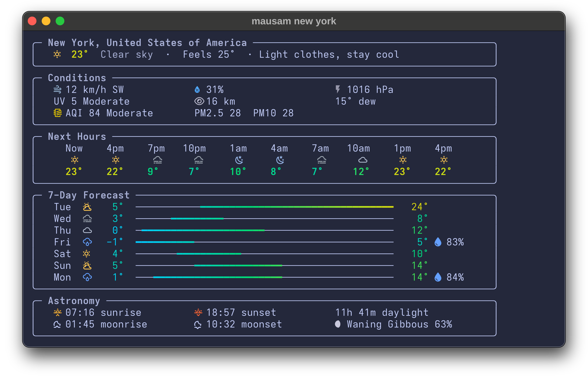Click the moonset icon beside 10:32

(198, 325)
